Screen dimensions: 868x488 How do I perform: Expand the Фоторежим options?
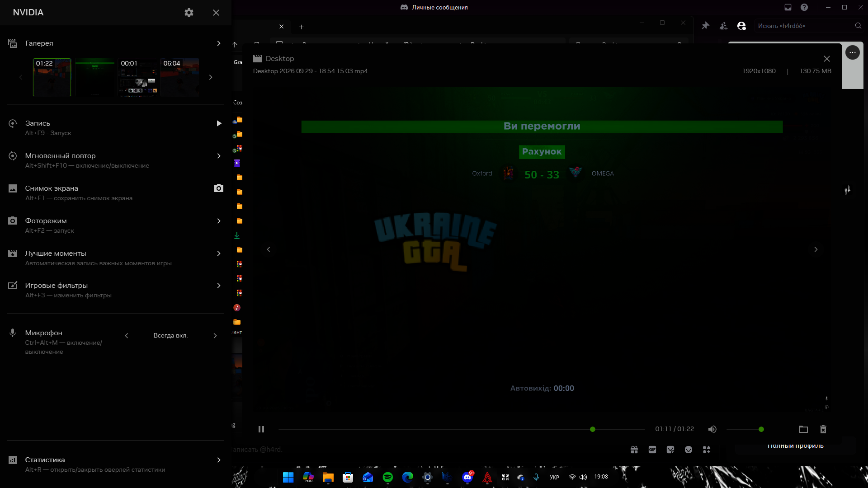219,221
